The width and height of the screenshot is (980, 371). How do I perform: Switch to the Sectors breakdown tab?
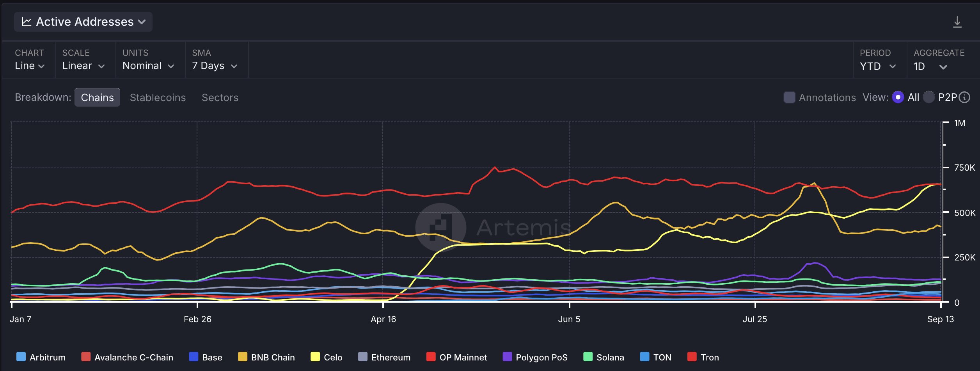point(220,97)
